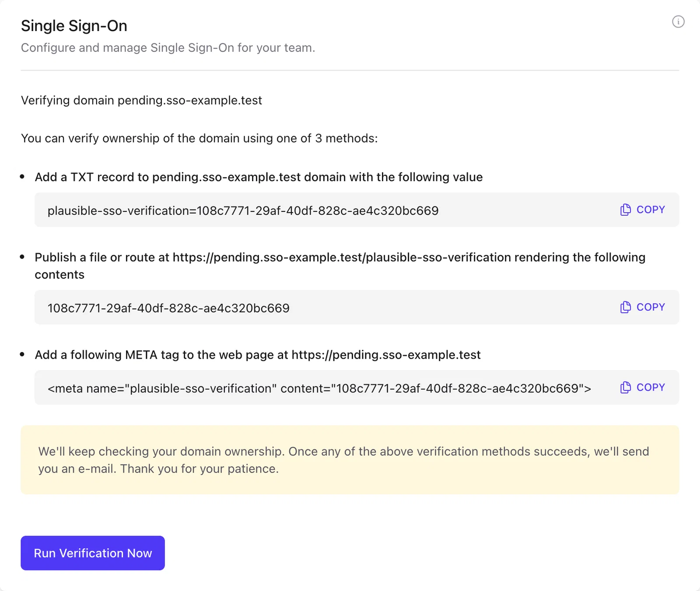Click the copy icon in the file contents row
700x591 pixels.
coord(626,308)
